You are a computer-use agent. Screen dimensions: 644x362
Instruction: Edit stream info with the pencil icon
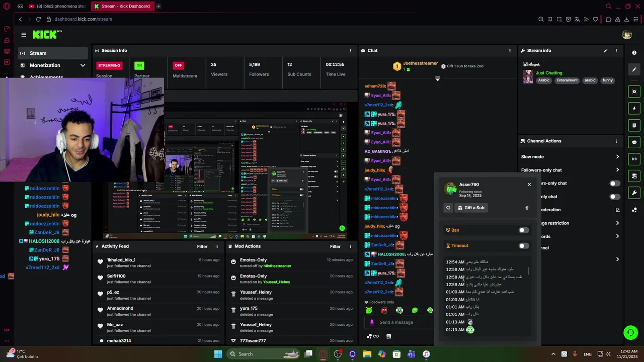pos(605,51)
